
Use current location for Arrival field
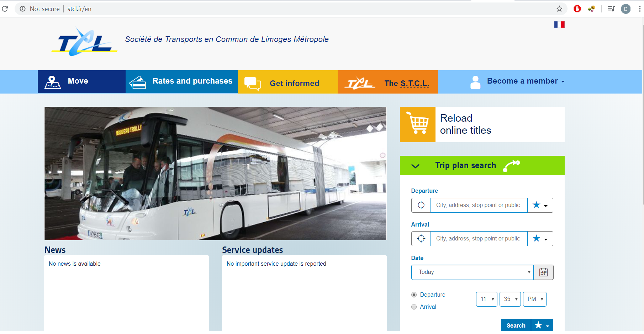421,239
